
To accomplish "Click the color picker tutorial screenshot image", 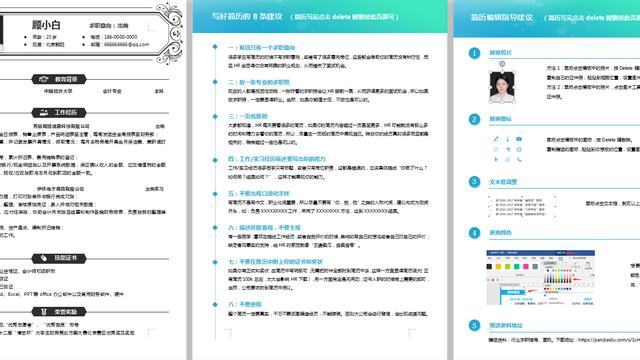I will (540, 278).
